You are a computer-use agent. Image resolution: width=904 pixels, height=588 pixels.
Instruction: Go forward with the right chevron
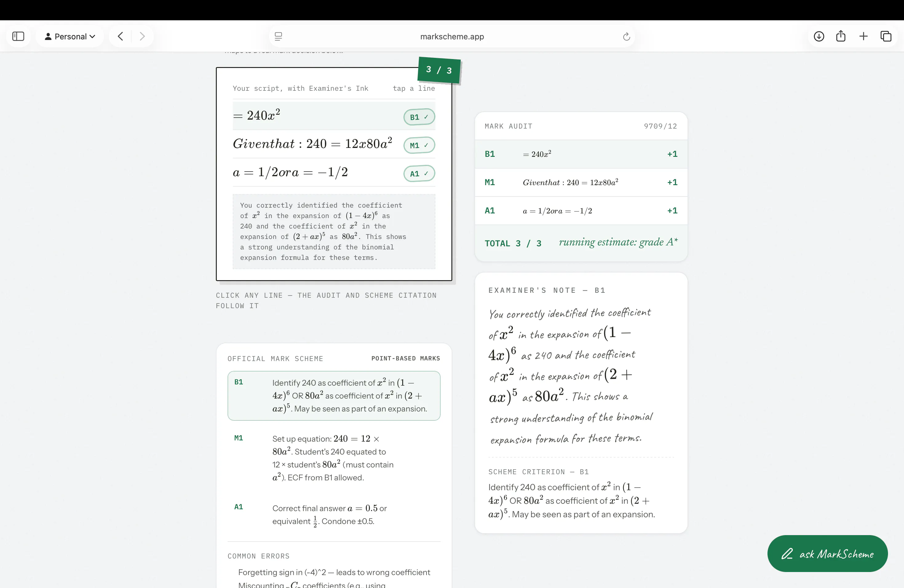coord(142,37)
